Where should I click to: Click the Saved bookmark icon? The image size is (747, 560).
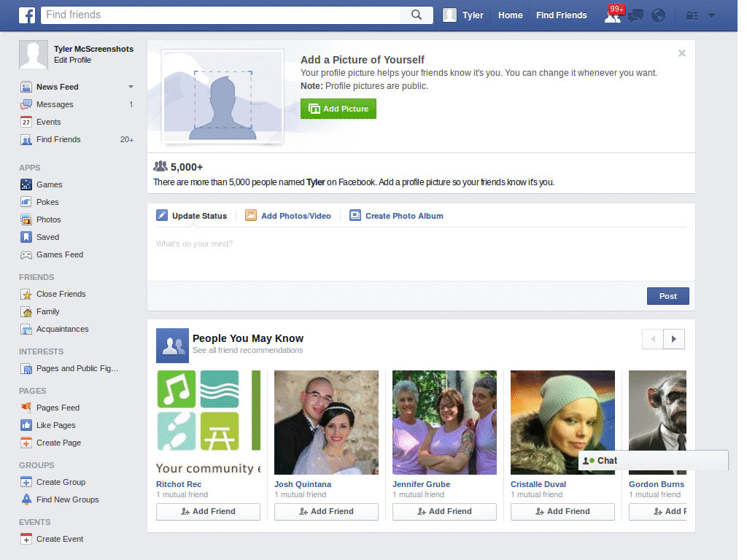tap(26, 237)
